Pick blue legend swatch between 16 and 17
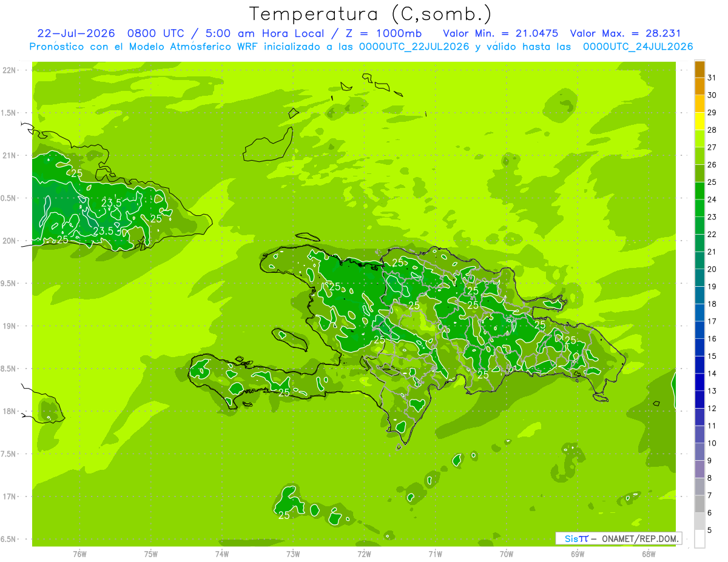The image size is (728, 562). [699, 330]
